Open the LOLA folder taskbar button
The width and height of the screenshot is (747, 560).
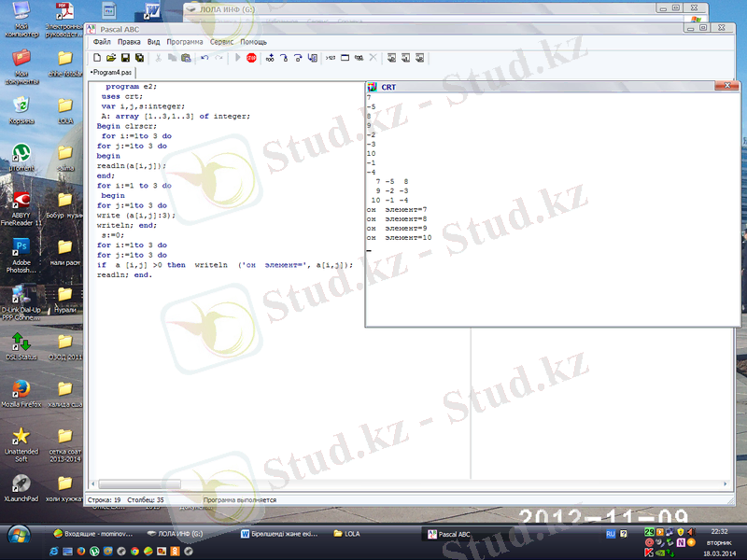[369, 534]
